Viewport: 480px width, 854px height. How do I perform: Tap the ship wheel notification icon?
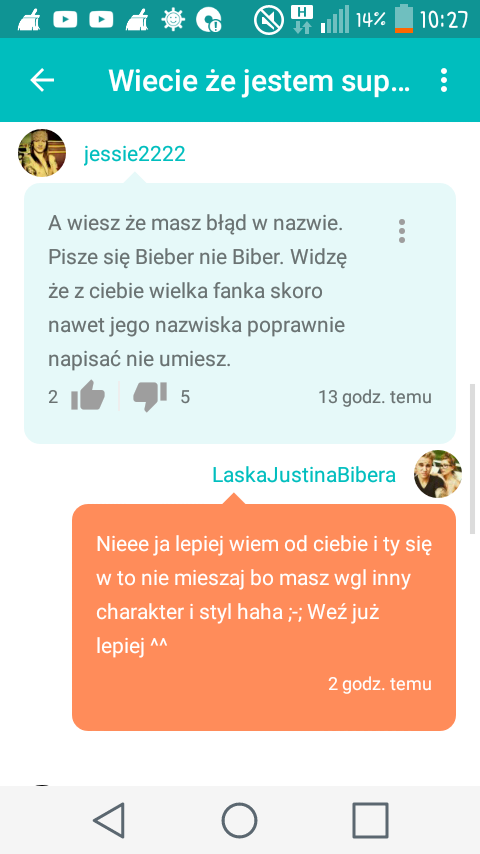(x=173, y=20)
